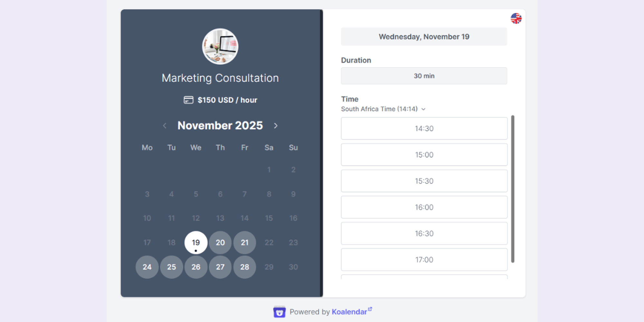Click the payment card icon next to price
The image size is (644, 322).
click(188, 100)
